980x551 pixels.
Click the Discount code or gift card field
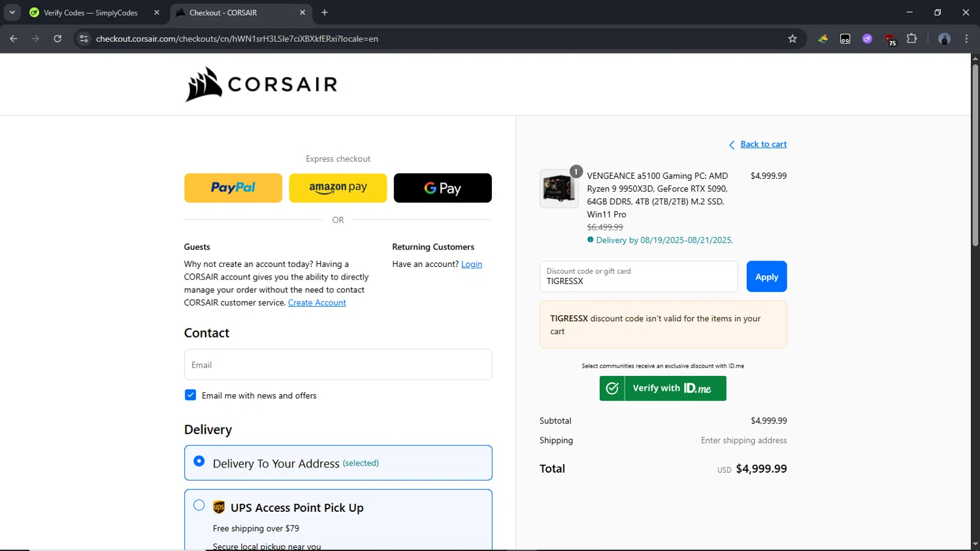(x=638, y=277)
